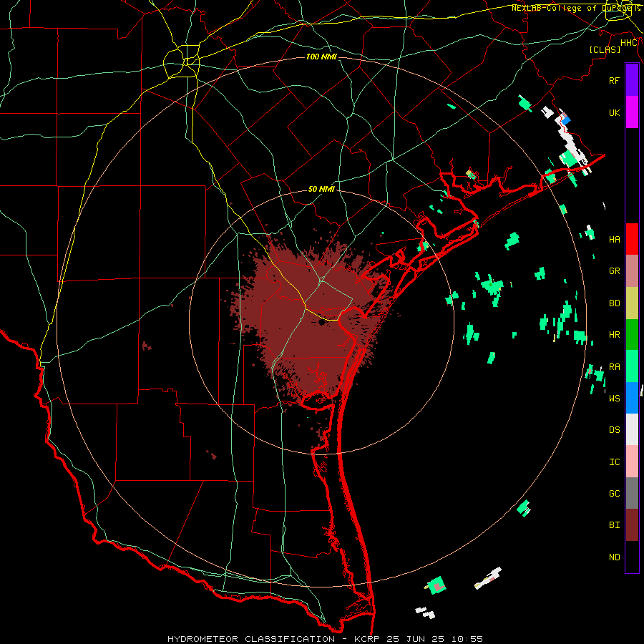Click the blue WS legend swatch
Image resolution: width=644 pixels, height=644 pixels.
[x=632, y=398]
